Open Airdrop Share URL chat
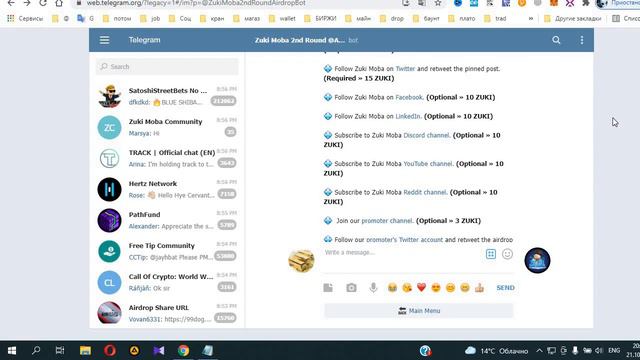The height and width of the screenshot is (360, 640). tap(167, 313)
